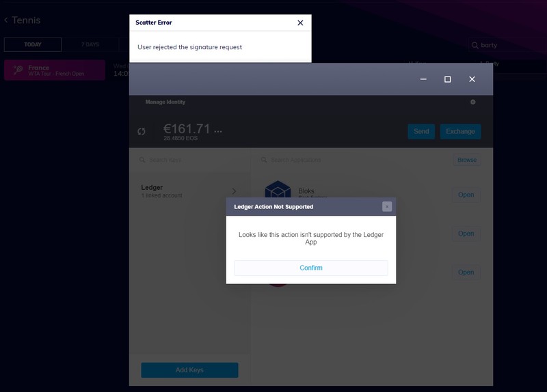Click the Bloks cube app icon

(x=278, y=189)
